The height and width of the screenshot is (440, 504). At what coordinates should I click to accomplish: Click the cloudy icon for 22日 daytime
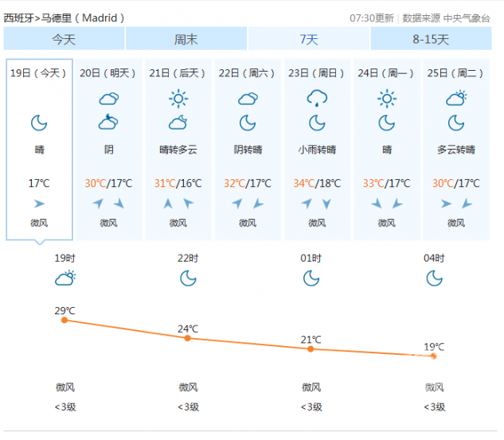pyautogui.click(x=248, y=99)
